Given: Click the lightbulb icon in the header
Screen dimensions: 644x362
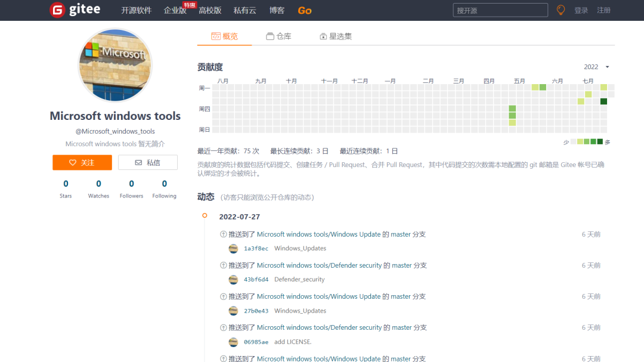Looking at the screenshot, I should tap(561, 10).
